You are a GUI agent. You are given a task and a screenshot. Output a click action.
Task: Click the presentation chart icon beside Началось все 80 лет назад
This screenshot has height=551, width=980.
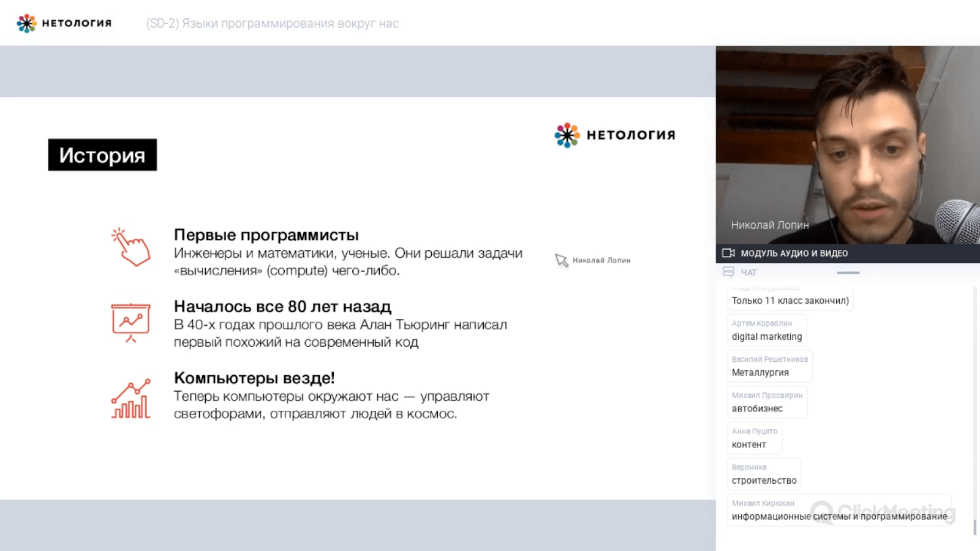pyautogui.click(x=131, y=320)
